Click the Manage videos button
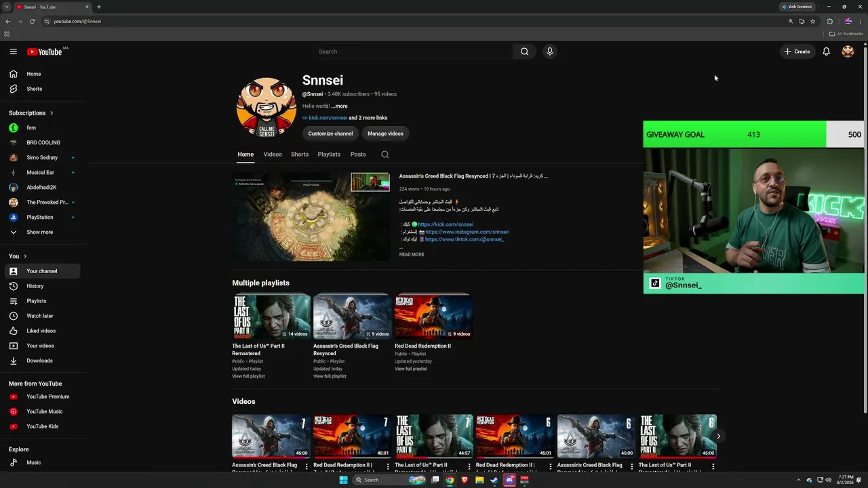The image size is (868, 488). coord(385,134)
